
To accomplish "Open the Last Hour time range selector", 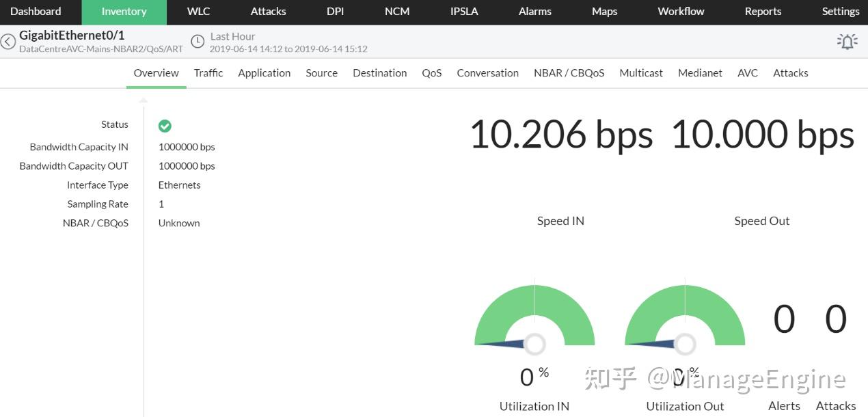I will [x=232, y=36].
